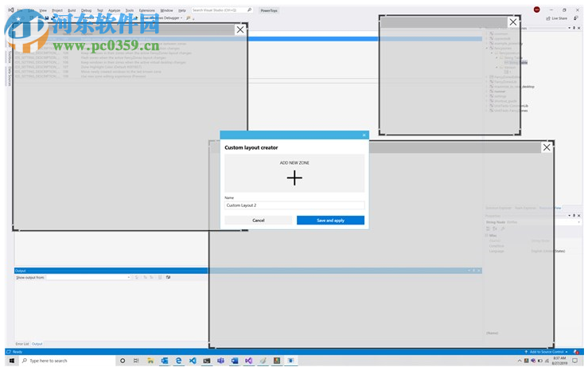The width and height of the screenshot is (588, 367).
Task: Click Save and apply button
Action: coord(330,221)
